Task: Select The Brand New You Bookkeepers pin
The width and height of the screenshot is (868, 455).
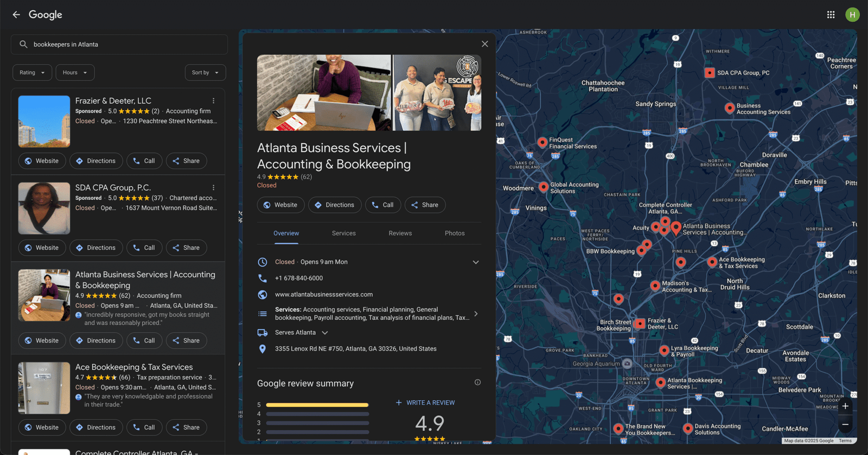Action: click(x=618, y=428)
